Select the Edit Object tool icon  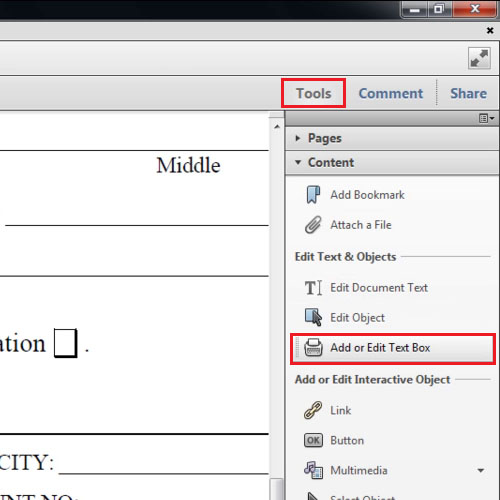313,317
